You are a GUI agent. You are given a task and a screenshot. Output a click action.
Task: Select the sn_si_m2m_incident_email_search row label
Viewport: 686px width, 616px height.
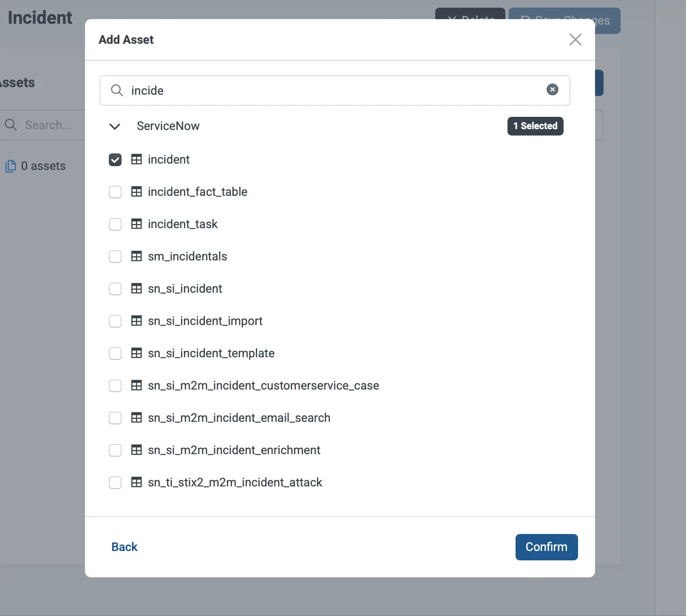click(x=239, y=418)
